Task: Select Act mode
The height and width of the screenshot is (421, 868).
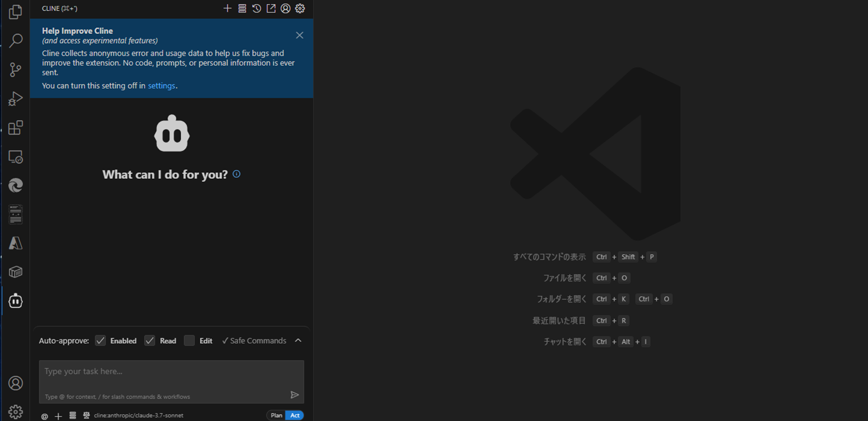Action: tap(295, 416)
